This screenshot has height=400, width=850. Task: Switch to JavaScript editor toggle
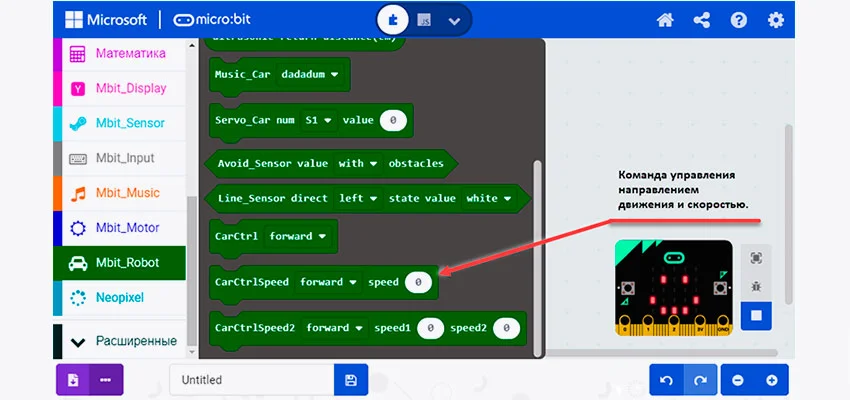[424, 20]
